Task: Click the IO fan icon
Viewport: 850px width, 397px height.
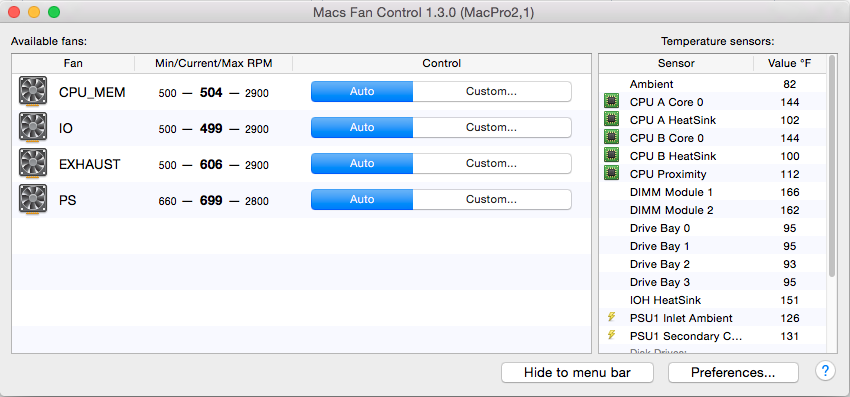Action: point(33,127)
